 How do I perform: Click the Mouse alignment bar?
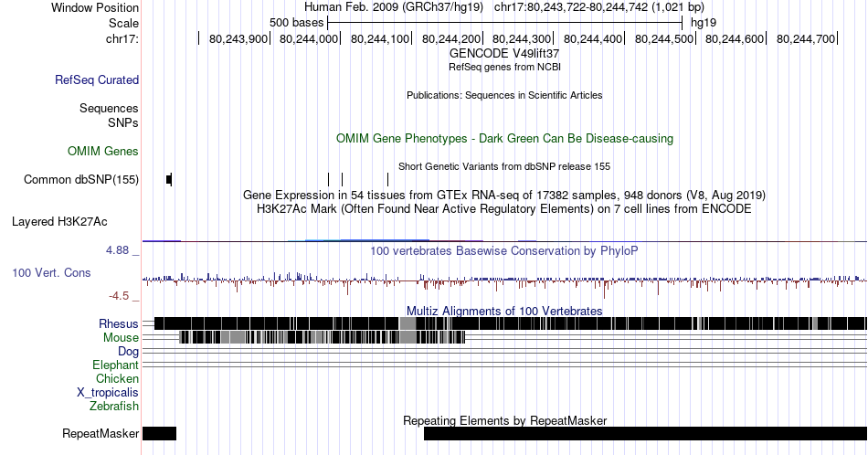tap(323, 338)
